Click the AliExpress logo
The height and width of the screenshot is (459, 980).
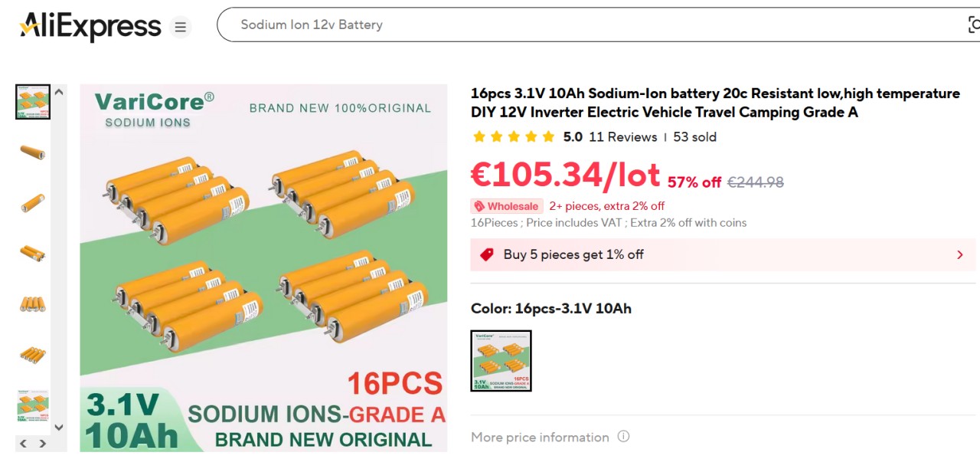click(90, 27)
